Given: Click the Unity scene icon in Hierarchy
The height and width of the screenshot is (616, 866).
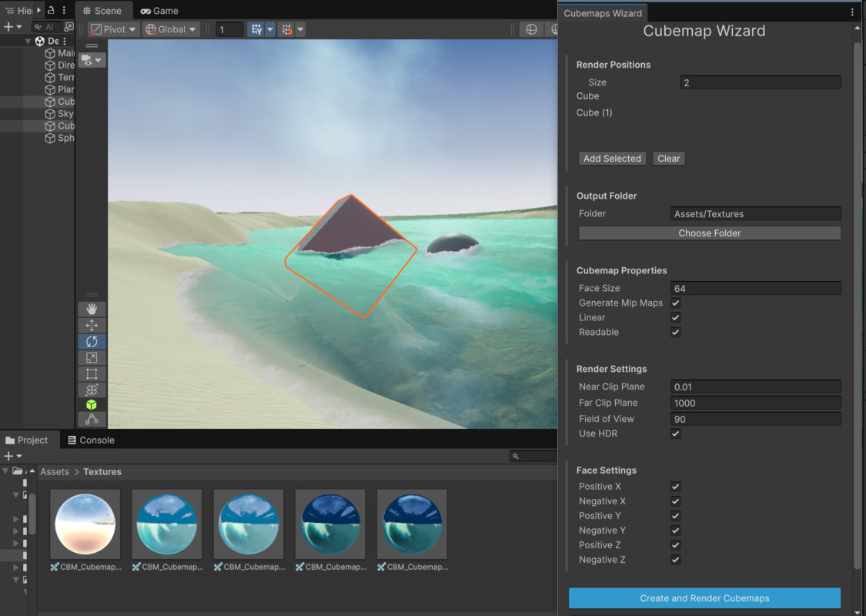Looking at the screenshot, I should (40, 41).
